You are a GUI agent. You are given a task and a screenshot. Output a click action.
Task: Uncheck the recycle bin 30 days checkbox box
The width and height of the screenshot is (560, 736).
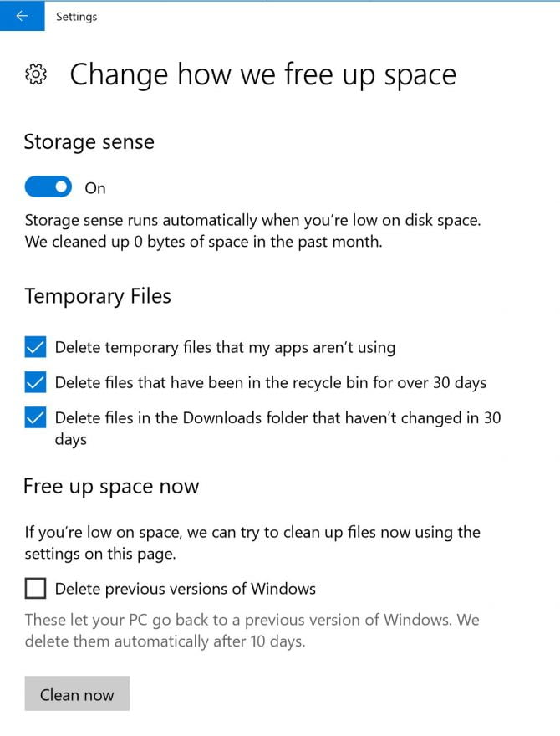click(x=35, y=382)
